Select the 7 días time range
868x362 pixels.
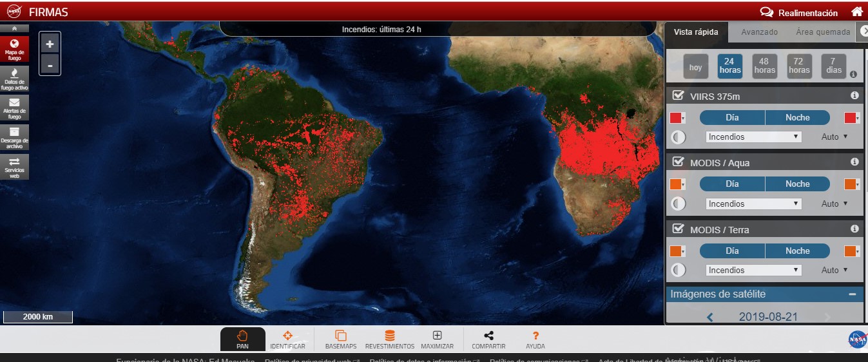point(834,66)
